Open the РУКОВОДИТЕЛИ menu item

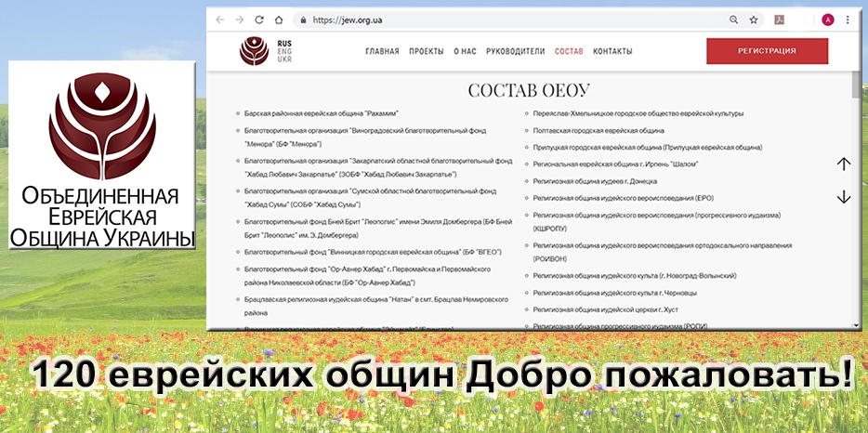pos(516,51)
